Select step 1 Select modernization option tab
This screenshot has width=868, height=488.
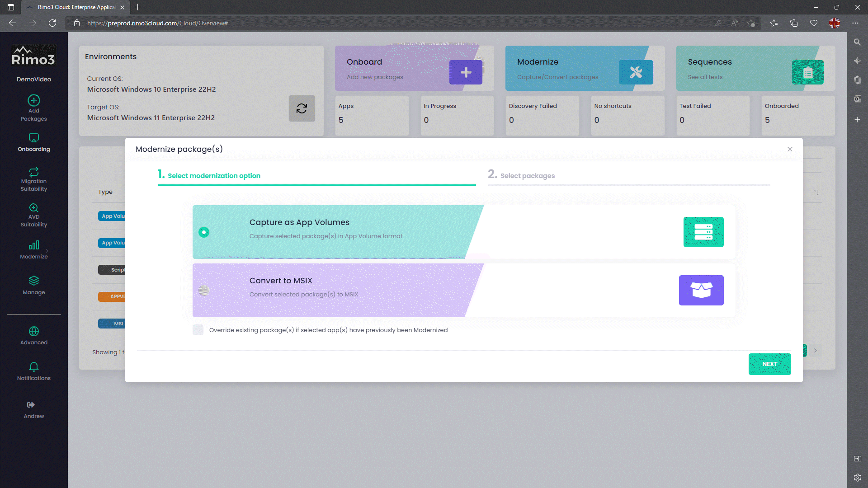214,175
